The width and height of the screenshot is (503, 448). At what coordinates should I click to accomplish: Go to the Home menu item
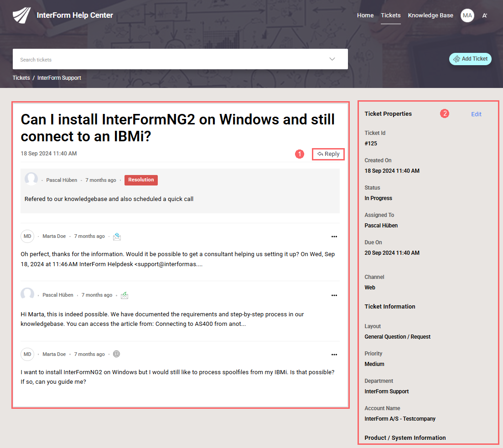[365, 15]
